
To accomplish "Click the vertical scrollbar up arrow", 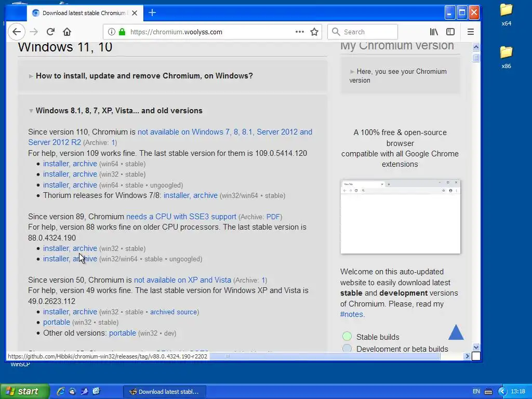I will (x=476, y=47).
